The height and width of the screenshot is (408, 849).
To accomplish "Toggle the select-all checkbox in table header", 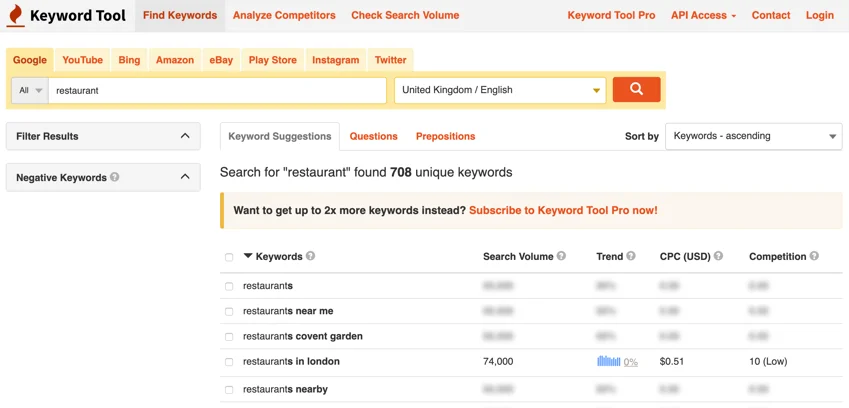I will point(229,257).
